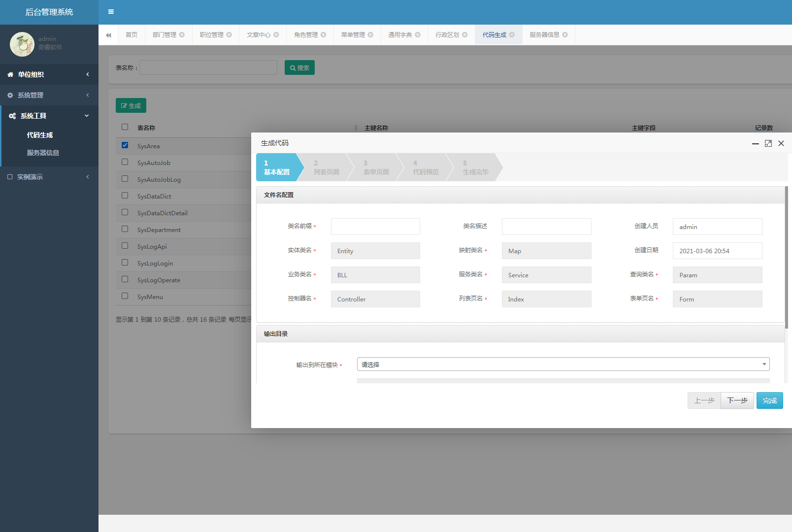Click the dialog's vertical scrollbar
Viewport: 792px width, 532px height.
click(786, 256)
